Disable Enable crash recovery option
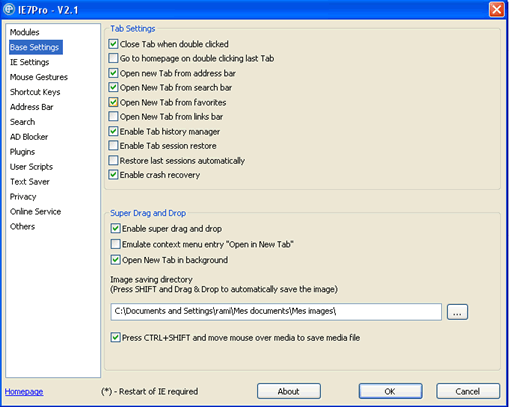Image resolution: width=509 pixels, height=407 pixels. pyautogui.click(x=113, y=175)
